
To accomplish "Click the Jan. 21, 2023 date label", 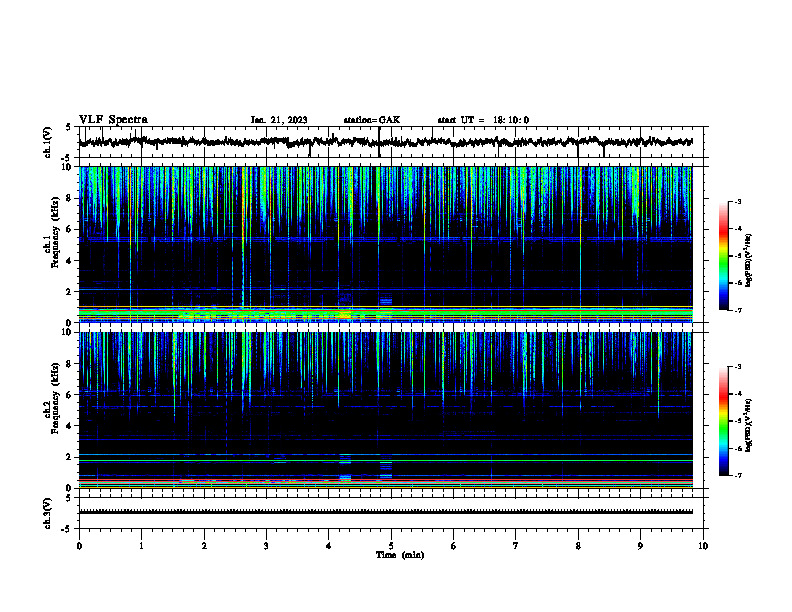I will click(x=279, y=120).
